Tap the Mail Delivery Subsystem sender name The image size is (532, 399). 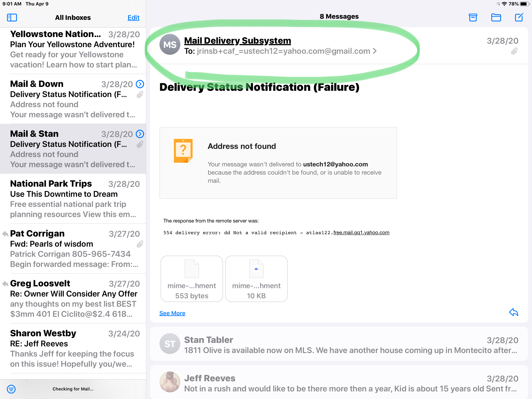coord(237,41)
